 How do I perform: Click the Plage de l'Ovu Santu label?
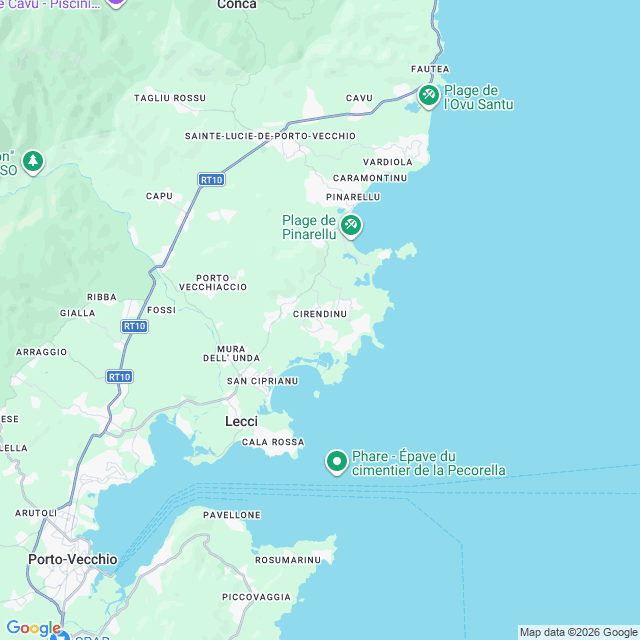point(478,97)
